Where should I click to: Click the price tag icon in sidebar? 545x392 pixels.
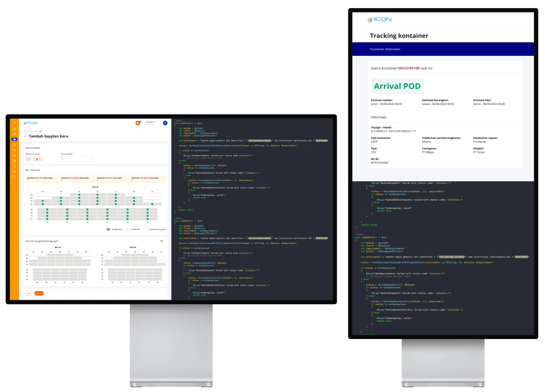14,177
